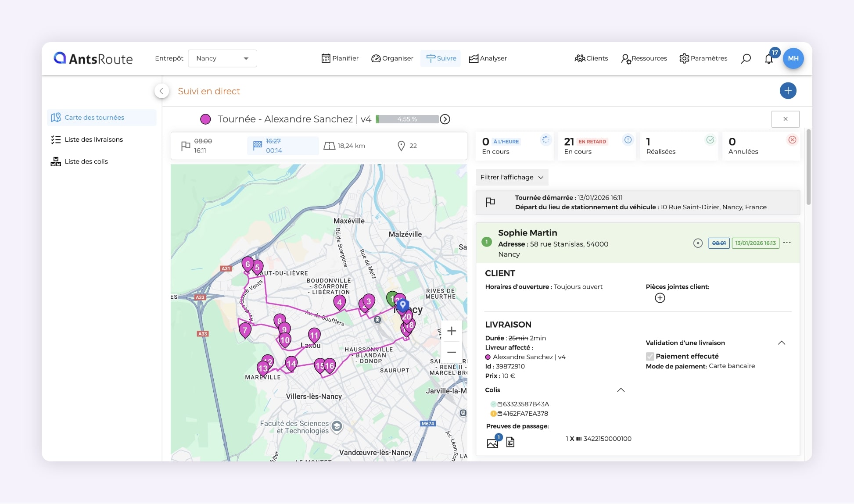Screen dimensions: 854x504
Task: Click the circular status toggle near 08:01
Action: (x=698, y=243)
